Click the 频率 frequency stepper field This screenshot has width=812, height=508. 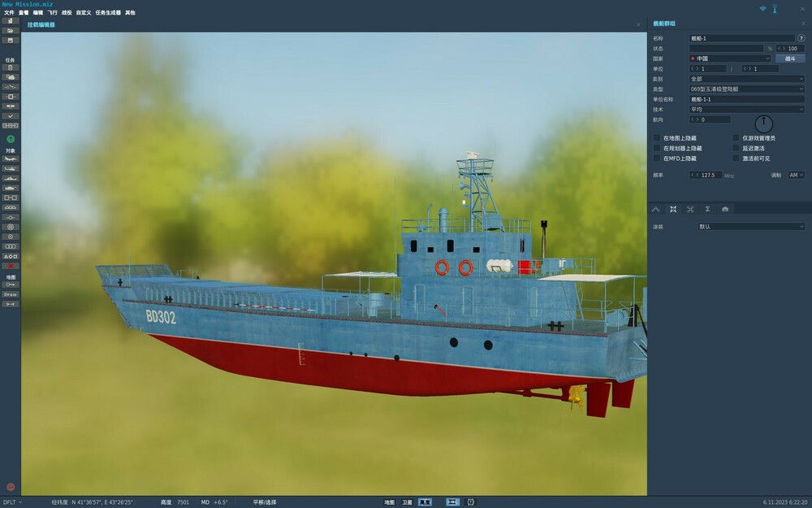[706, 176]
